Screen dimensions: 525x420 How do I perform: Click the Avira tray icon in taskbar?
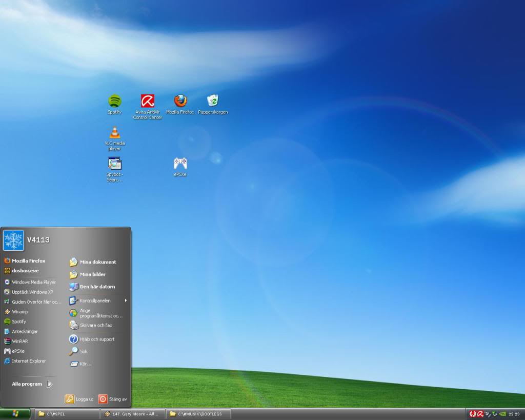click(x=480, y=414)
